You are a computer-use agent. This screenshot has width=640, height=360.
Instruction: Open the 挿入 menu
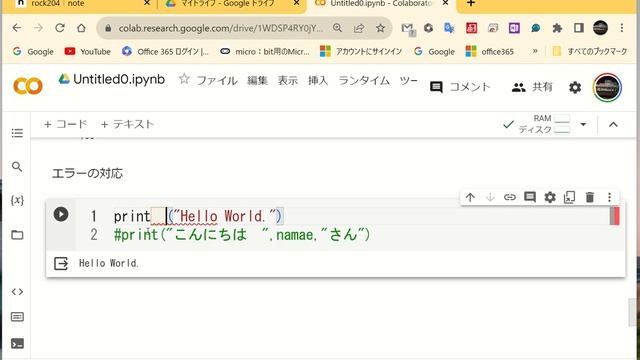point(318,80)
